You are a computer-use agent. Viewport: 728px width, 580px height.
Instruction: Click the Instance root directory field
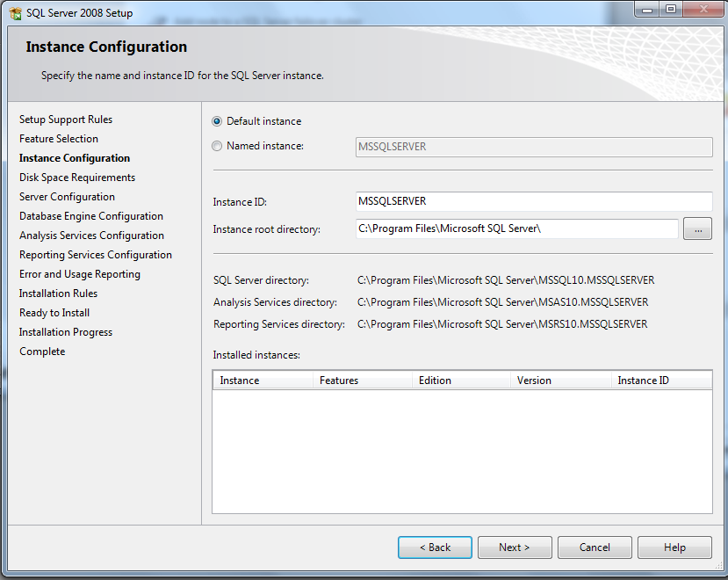516,228
